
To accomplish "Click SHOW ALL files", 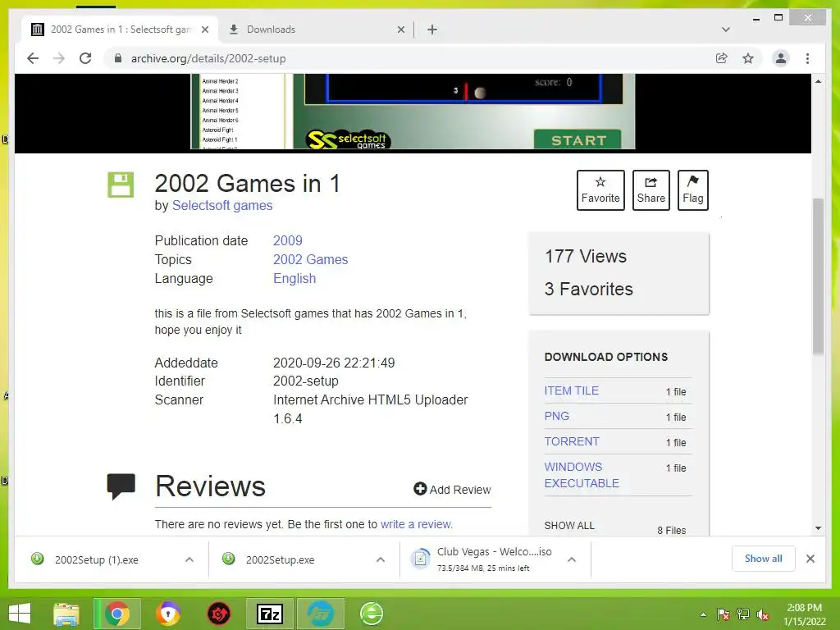I will click(569, 526).
